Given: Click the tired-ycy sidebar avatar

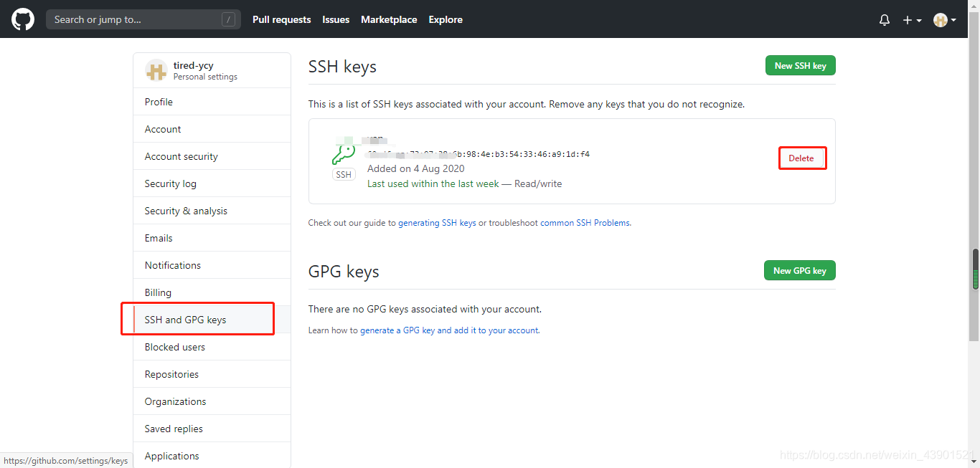Looking at the screenshot, I should click(x=156, y=70).
